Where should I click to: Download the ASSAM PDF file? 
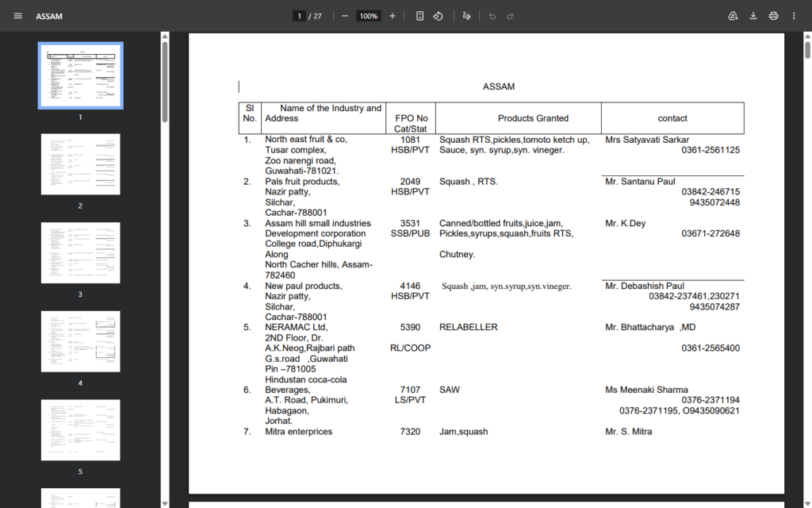click(x=753, y=16)
